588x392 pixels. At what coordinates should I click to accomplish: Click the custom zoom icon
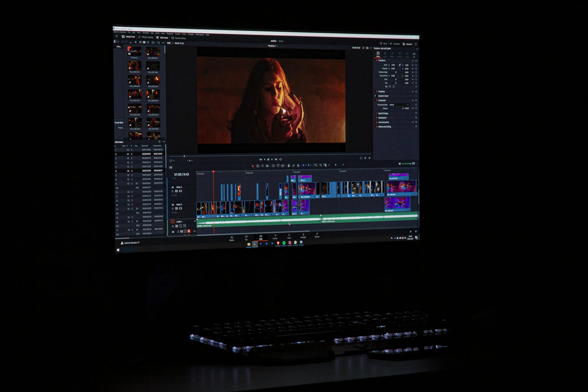[325, 165]
